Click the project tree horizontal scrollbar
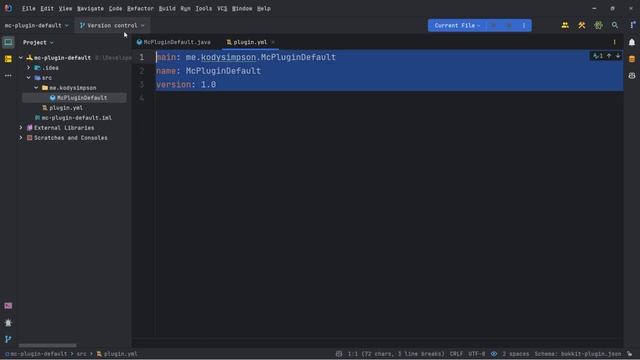This screenshot has width=640, height=360. (47, 345)
